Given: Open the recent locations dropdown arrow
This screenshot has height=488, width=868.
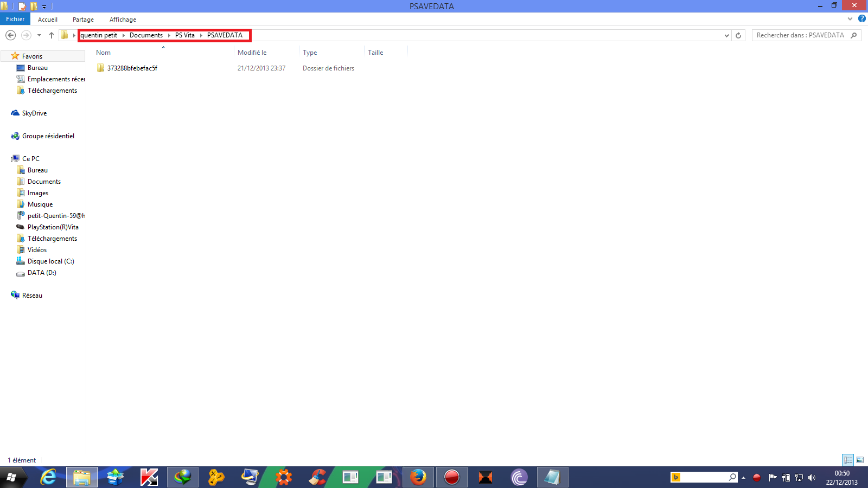Looking at the screenshot, I should click(x=39, y=35).
